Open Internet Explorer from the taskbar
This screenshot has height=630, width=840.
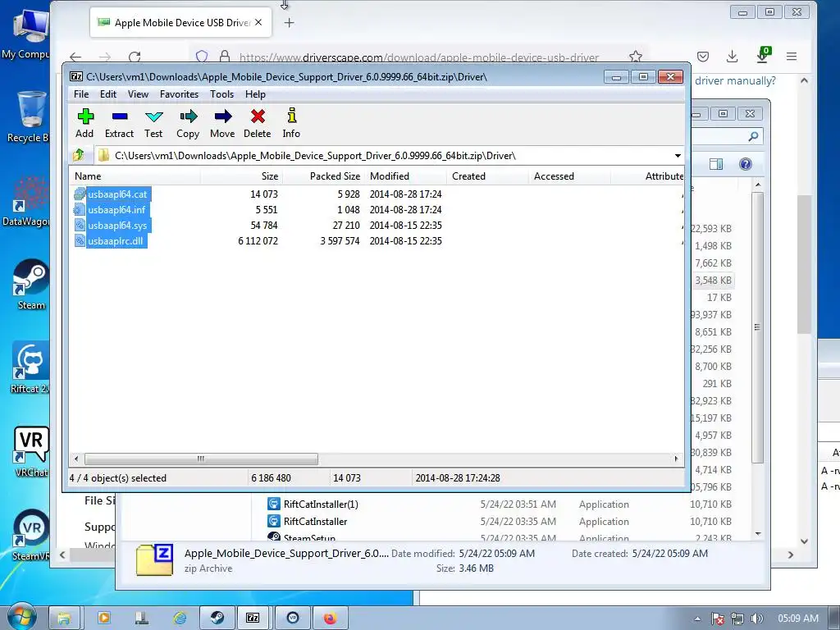180,618
